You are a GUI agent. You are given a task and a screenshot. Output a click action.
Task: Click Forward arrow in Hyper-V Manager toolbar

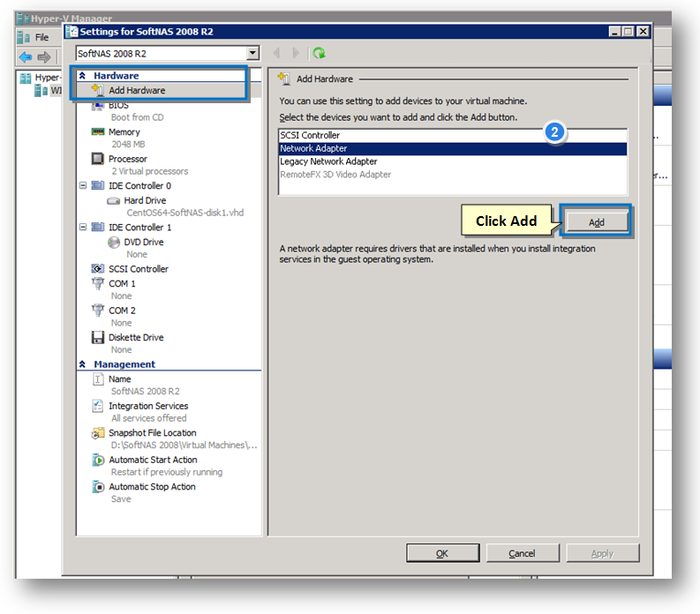pos(44,57)
